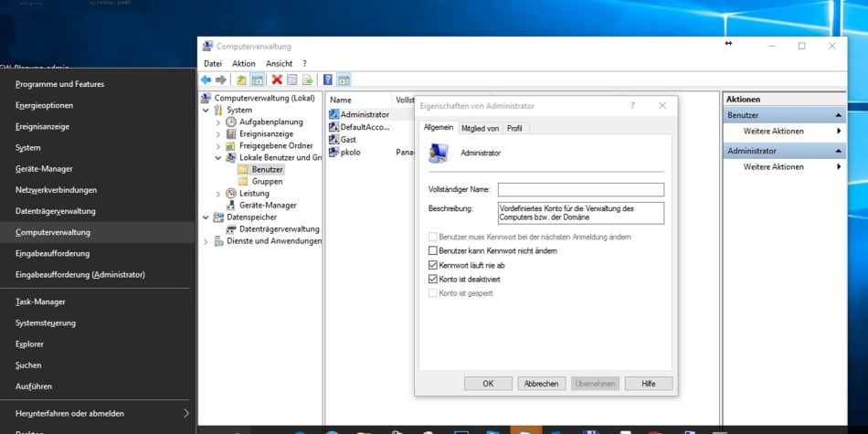
Task: Enable 'Benutzer kann Kennwort nicht ändern'
Action: 433,250
